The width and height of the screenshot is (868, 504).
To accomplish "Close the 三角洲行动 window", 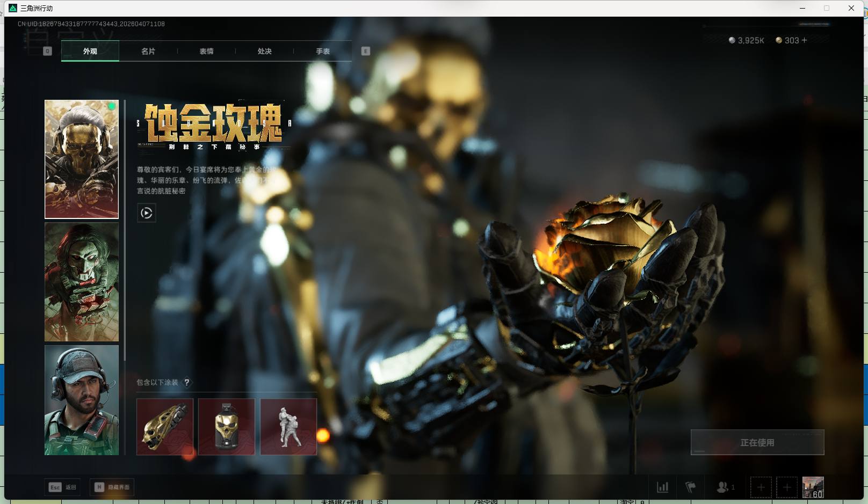I will 851,8.
